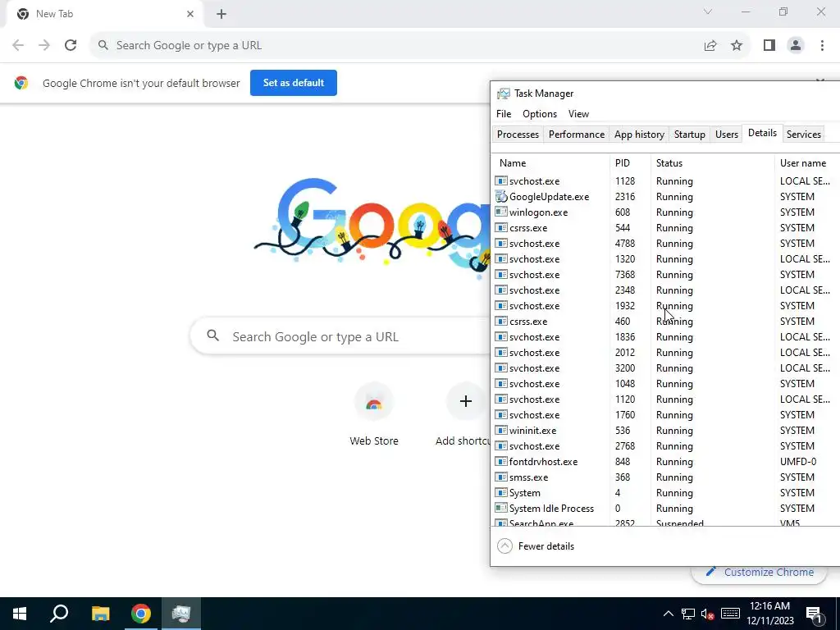This screenshot has height=630, width=840.
Task: Go forward in Chrome's history
Action: [44, 46]
